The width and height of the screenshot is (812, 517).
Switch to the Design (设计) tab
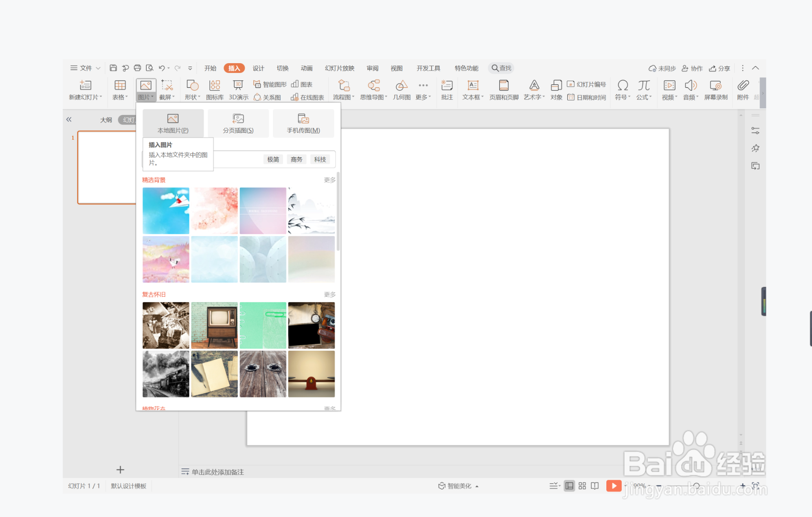point(258,68)
